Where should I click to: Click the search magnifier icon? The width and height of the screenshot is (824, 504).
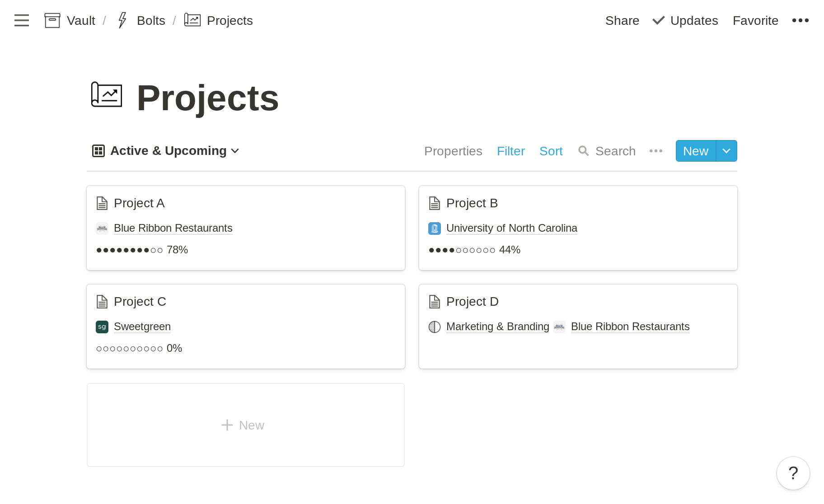[583, 151]
